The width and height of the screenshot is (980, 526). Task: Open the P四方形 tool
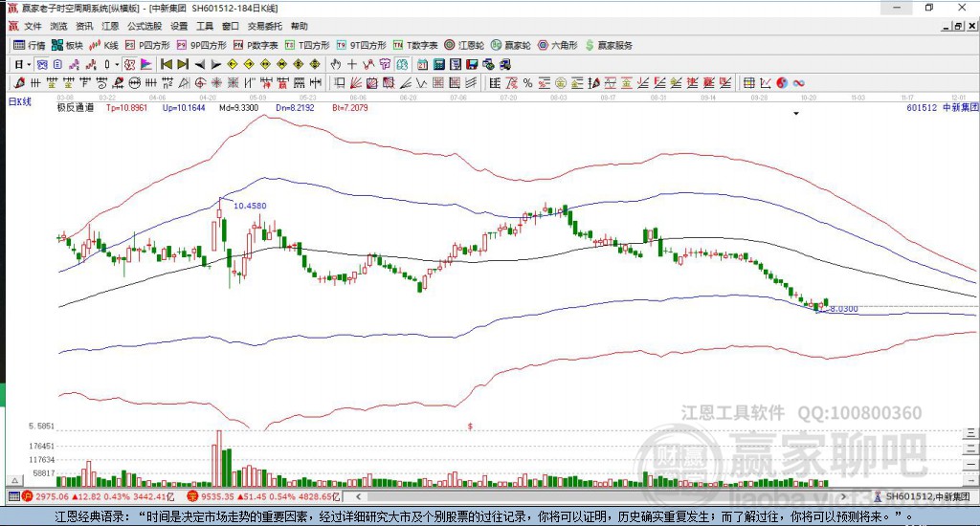tap(147, 45)
